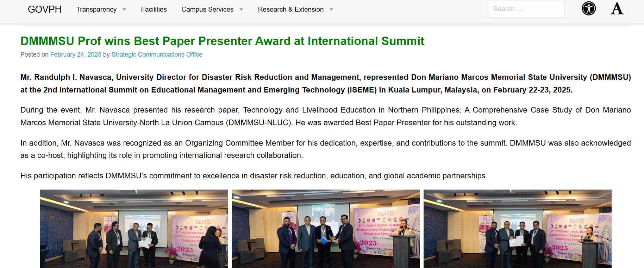The width and height of the screenshot is (644, 268).
Task: Select the paragraph starting 'During the event'
Action: click(x=326, y=116)
